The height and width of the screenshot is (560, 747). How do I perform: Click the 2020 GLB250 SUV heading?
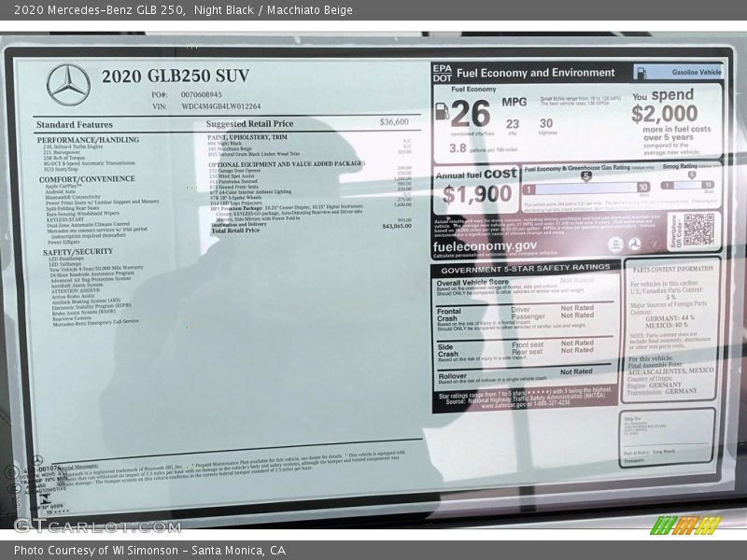[x=176, y=77]
